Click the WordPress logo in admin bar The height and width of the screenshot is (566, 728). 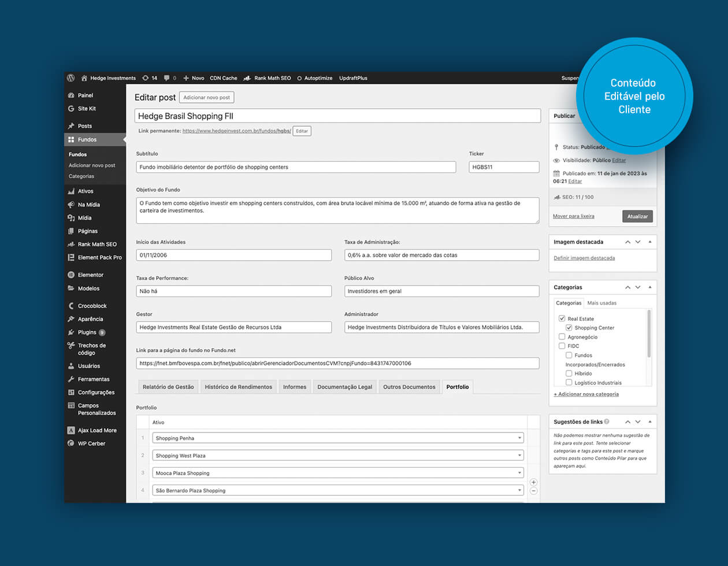click(x=70, y=78)
